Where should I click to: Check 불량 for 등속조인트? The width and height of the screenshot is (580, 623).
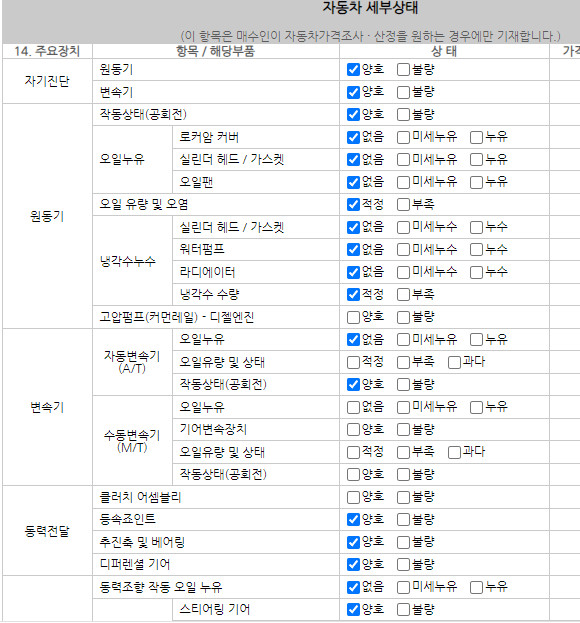(403, 520)
